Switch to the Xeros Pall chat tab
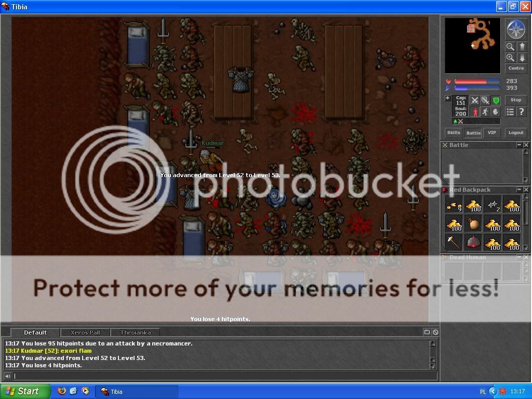The image size is (532, 399). (x=85, y=332)
